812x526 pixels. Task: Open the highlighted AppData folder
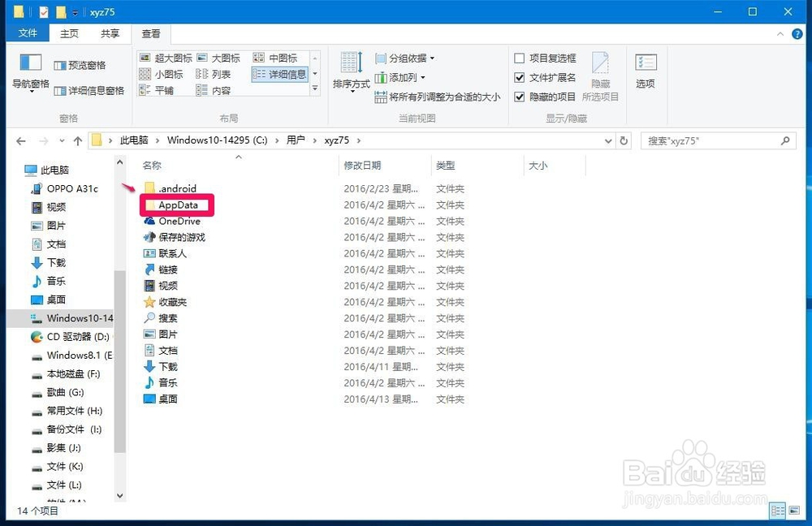click(176, 205)
